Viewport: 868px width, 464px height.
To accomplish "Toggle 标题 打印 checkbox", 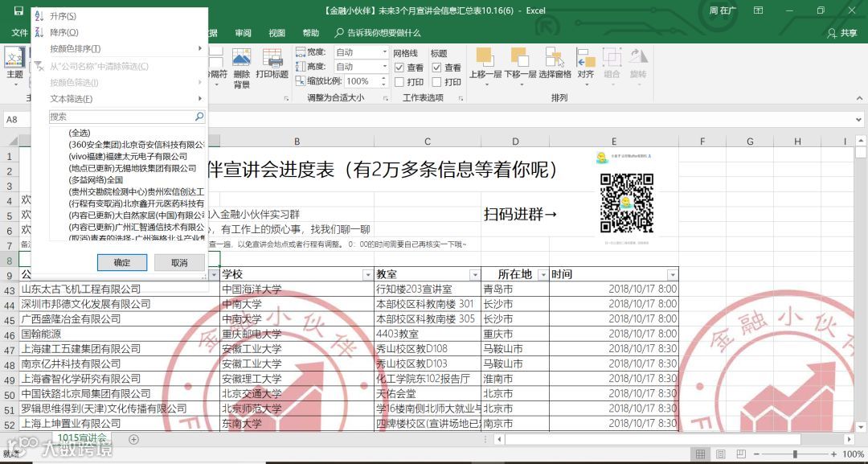I will (x=436, y=82).
